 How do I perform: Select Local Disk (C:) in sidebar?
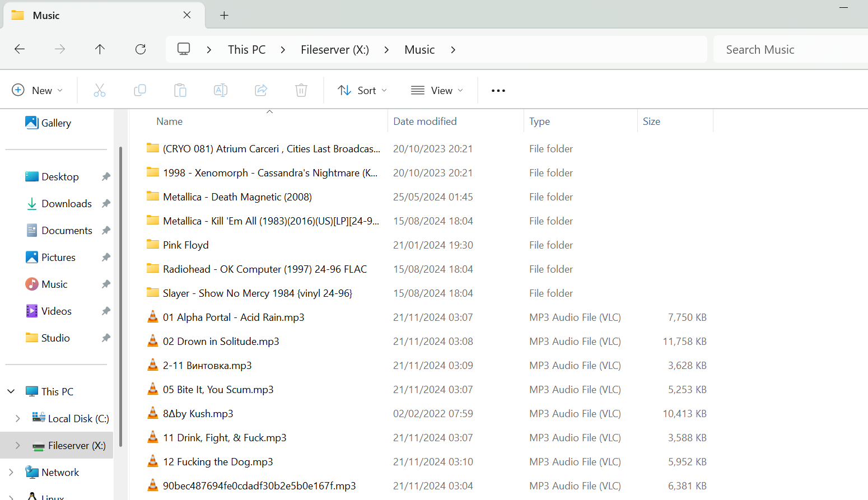click(x=71, y=418)
